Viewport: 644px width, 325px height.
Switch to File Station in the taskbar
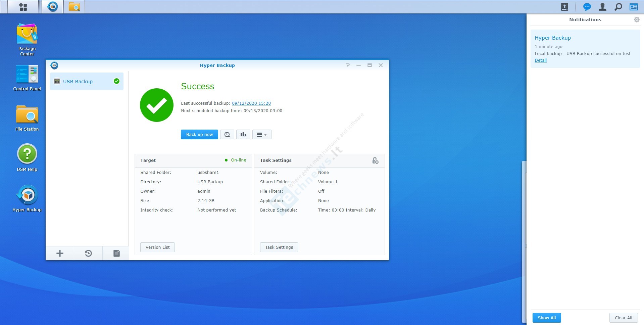coord(74,7)
